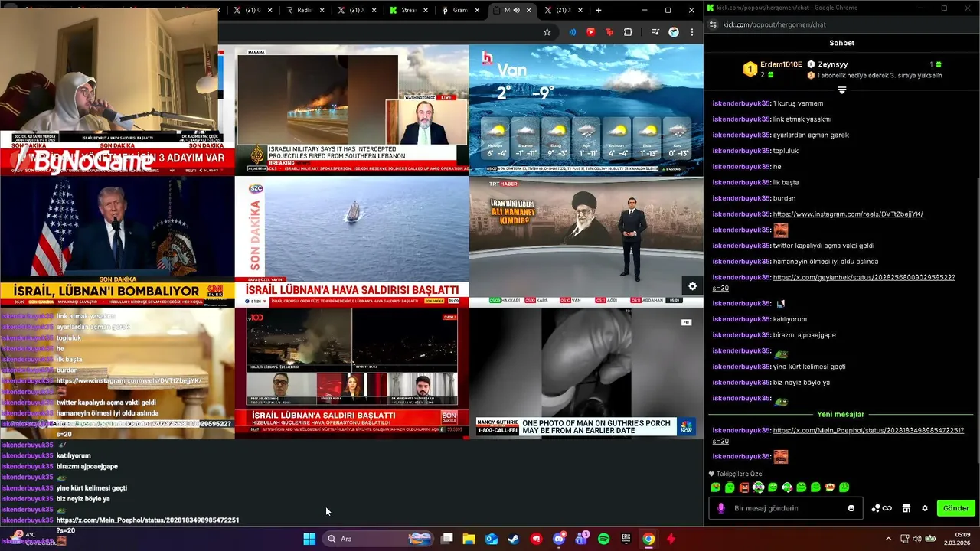Open File Explorer from taskbar
This screenshot has height=551, width=980.
469,539
